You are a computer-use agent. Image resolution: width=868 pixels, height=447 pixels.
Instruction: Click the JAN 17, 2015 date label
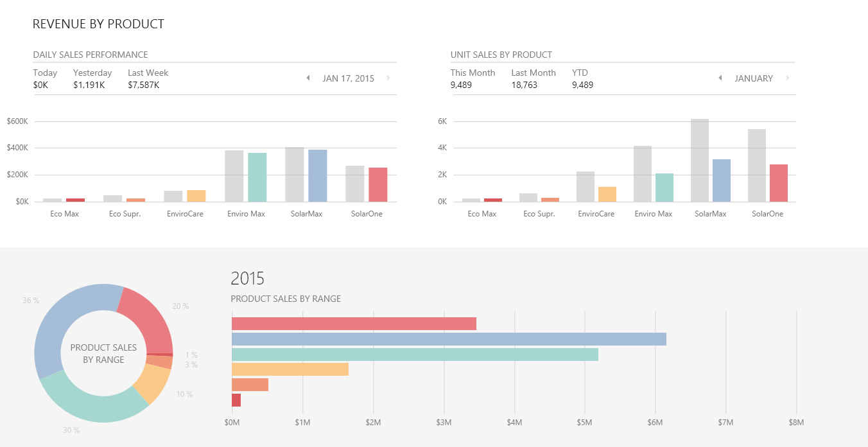[x=348, y=78]
